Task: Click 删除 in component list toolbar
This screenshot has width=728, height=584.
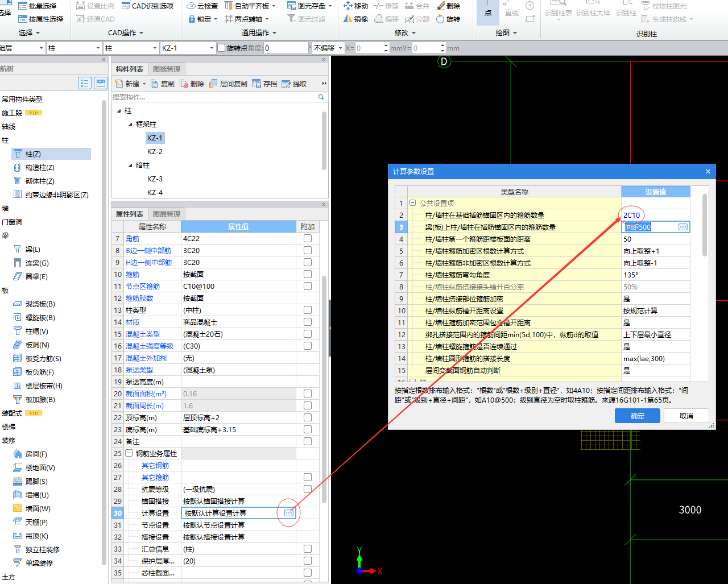Action: pos(192,84)
